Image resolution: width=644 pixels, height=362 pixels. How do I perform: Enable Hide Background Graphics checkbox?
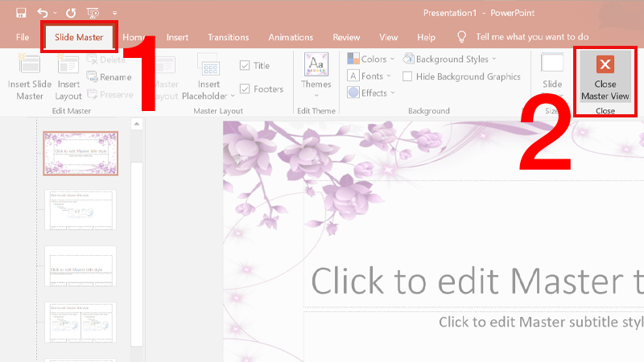click(407, 76)
